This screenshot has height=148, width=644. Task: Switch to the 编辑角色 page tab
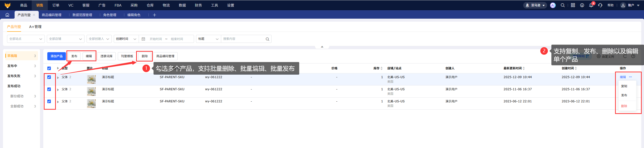click(134, 15)
